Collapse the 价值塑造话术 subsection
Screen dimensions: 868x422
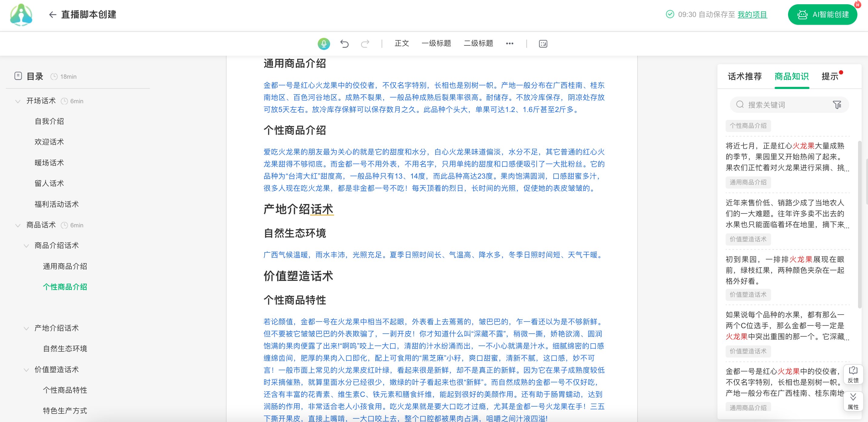pos(26,370)
